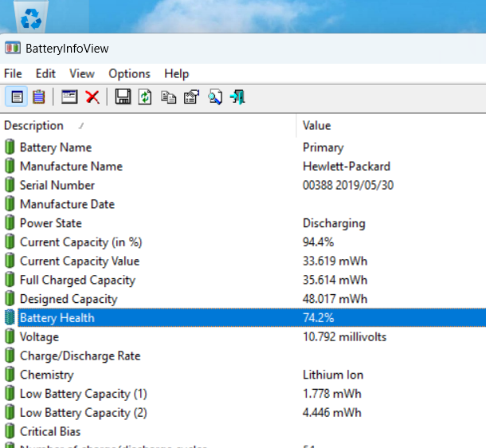This screenshot has width=486, height=448.
Task: Select the Serial Number row label
Action: pyautogui.click(x=57, y=185)
